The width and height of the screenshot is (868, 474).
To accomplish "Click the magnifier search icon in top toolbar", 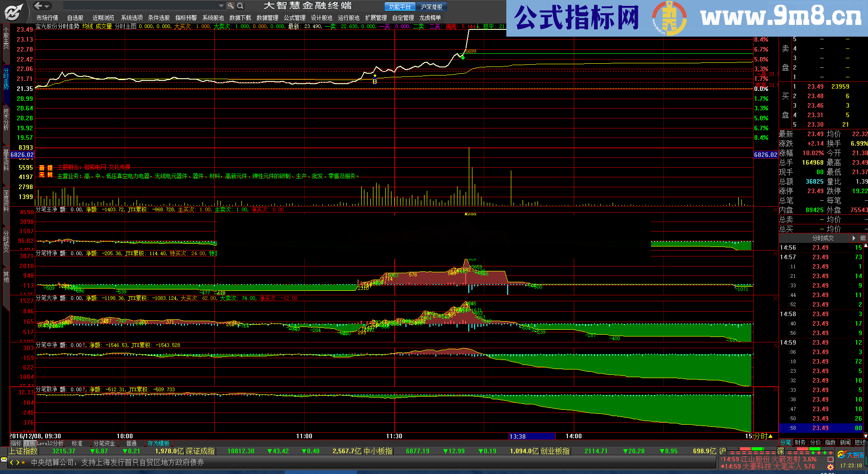I will (240, 6).
